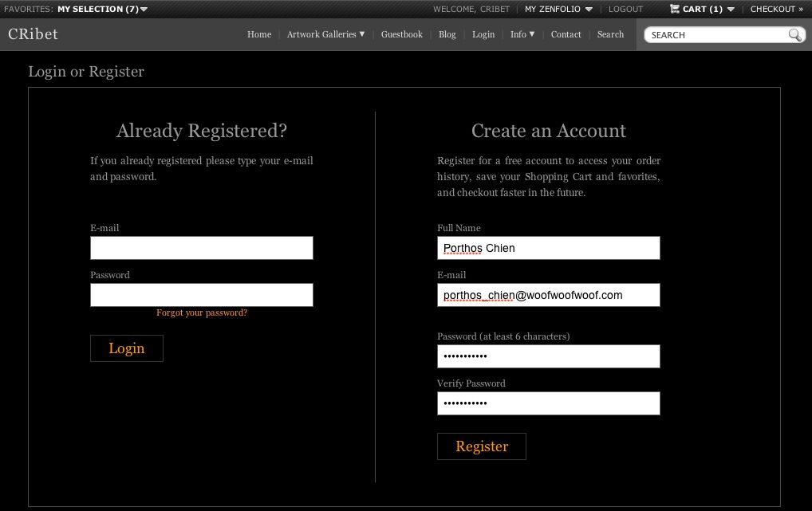
Task: Go to the Home menu item
Action: [258, 34]
